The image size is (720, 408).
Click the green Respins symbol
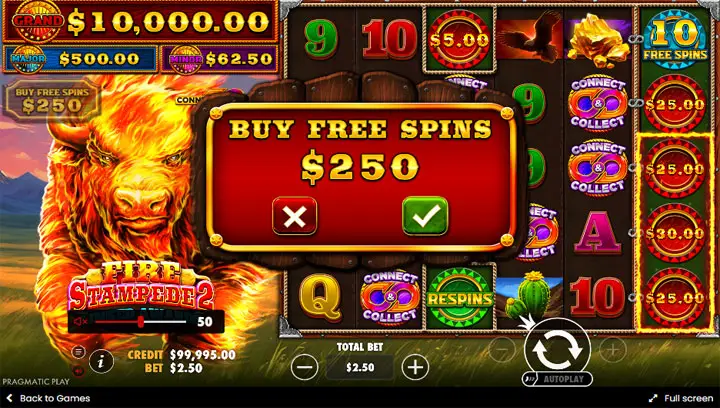point(460,298)
